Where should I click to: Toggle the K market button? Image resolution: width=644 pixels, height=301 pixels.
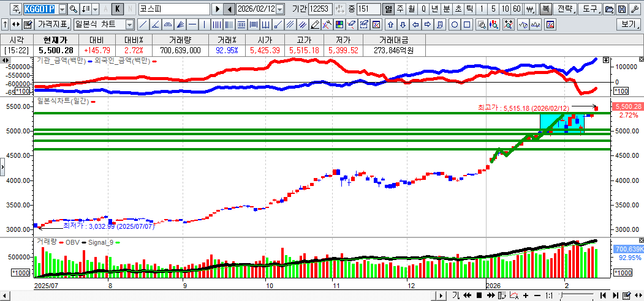[118, 9]
